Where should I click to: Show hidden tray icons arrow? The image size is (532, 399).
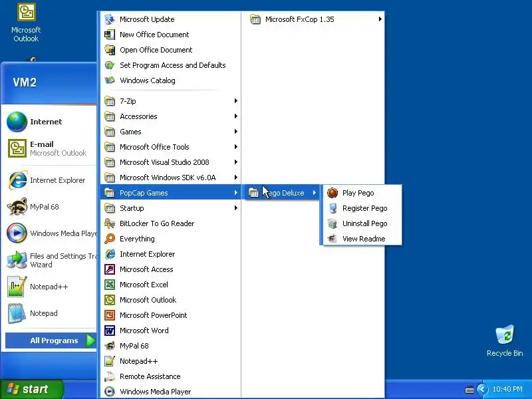(481, 389)
